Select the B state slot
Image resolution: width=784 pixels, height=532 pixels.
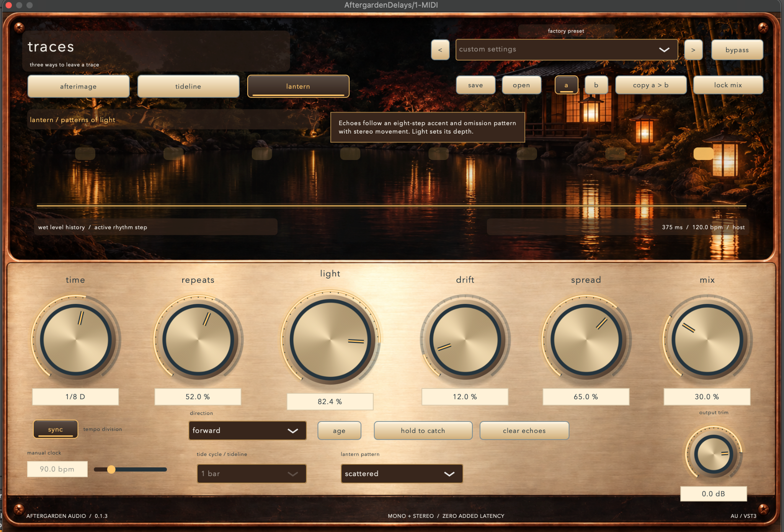point(596,85)
